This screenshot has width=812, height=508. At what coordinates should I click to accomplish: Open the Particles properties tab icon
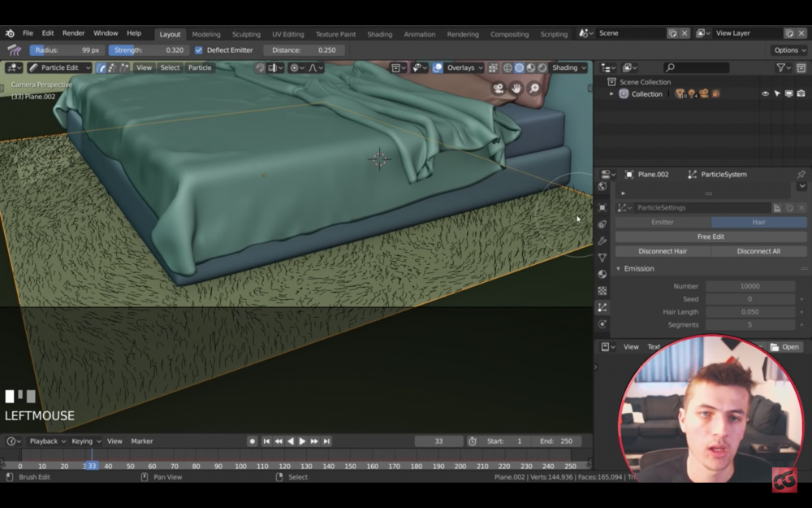click(603, 307)
